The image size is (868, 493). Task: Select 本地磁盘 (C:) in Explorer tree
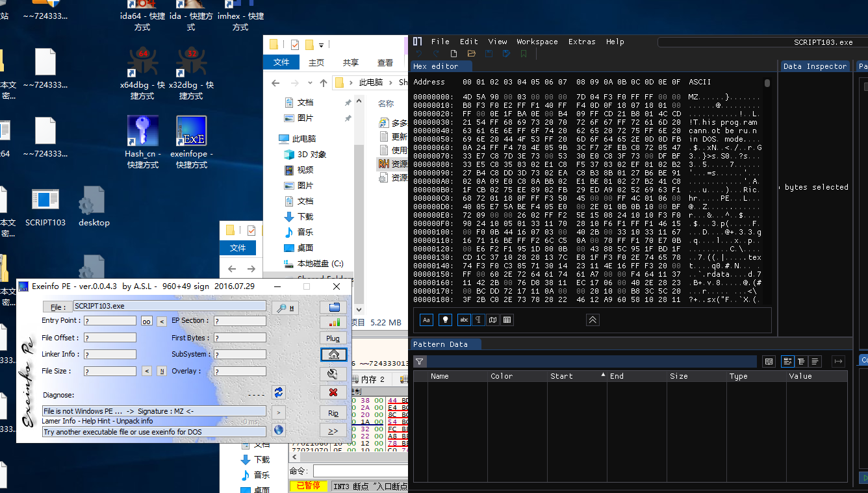314,263
